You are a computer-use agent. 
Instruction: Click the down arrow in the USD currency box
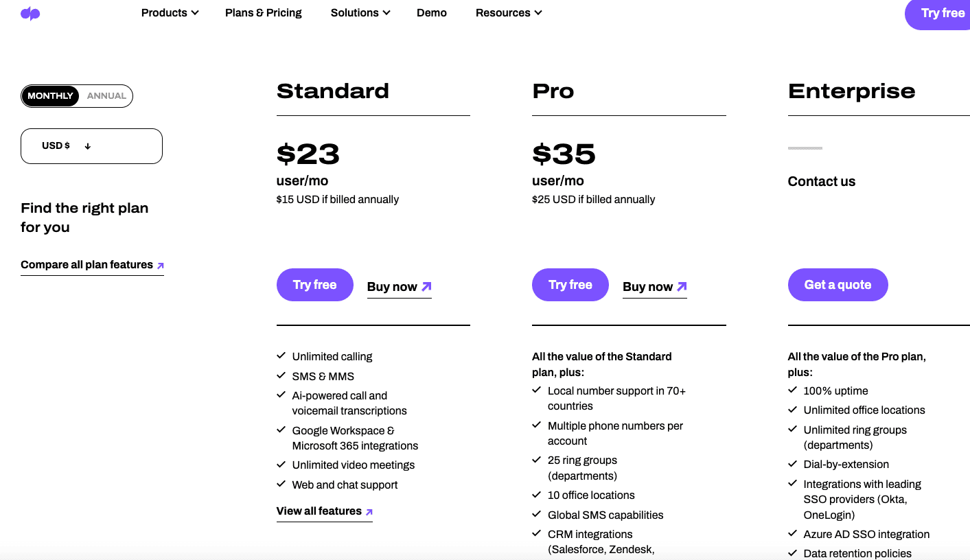click(x=88, y=146)
